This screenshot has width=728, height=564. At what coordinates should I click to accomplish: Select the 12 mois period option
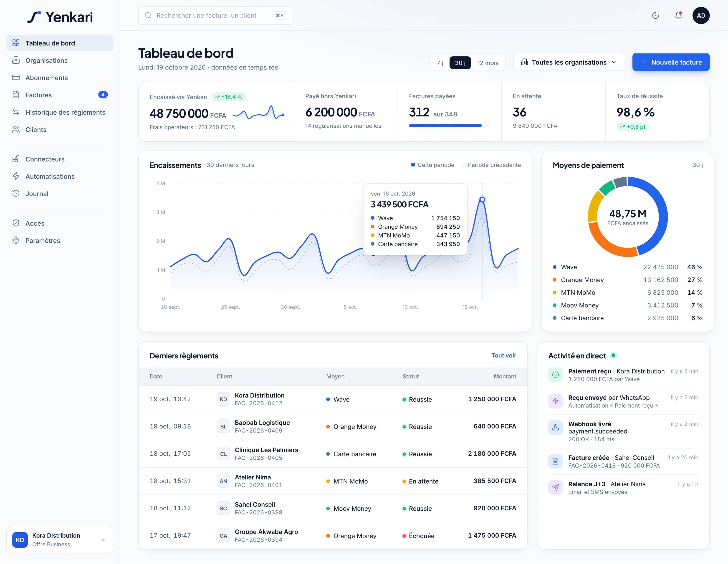pos(488,63)
